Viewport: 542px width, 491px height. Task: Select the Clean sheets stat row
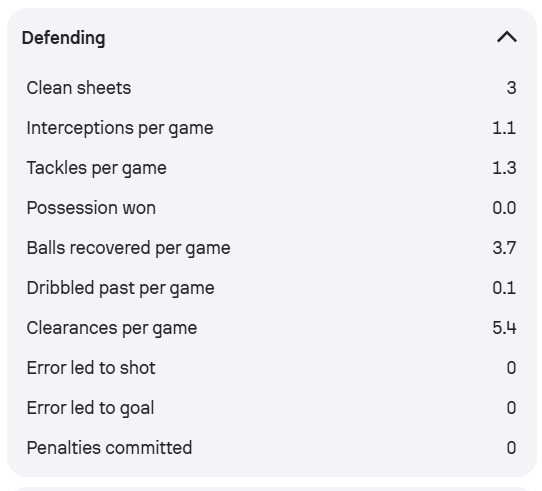272,88
